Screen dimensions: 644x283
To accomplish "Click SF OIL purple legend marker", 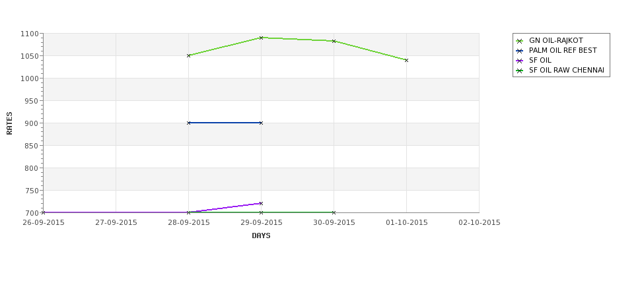I will coord(520,61).
